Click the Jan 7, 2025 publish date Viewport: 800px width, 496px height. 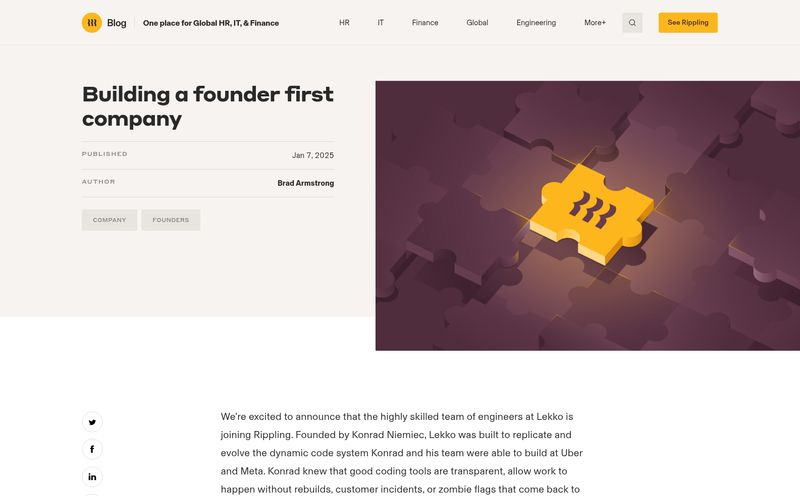[x=313, y=155]
